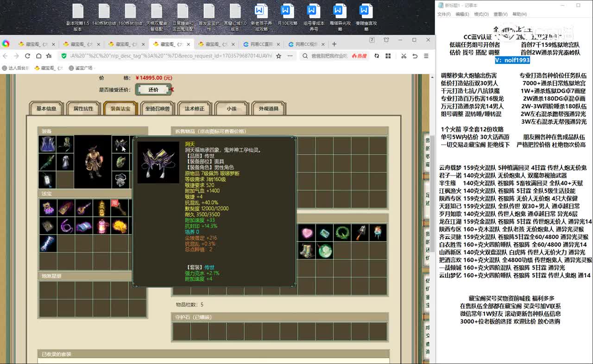Viewport: 593px width, 364px height.
Task: Open Notepad 查看(V) menu
Action: point(500,14)
